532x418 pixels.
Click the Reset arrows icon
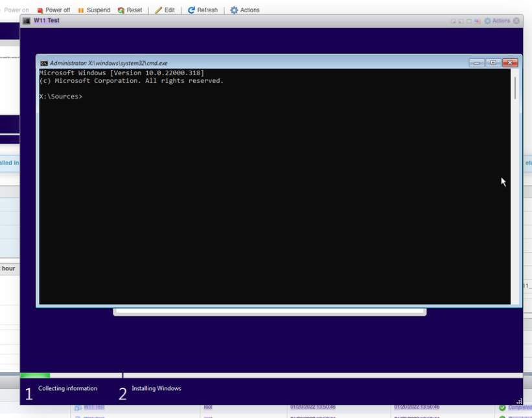(121, 10)
